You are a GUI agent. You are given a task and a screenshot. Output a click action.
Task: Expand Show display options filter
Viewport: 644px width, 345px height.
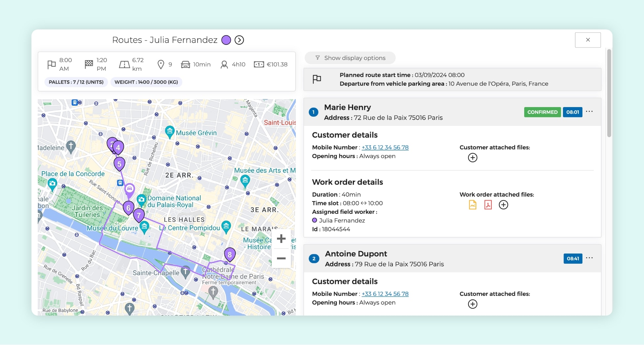(350, 58)
